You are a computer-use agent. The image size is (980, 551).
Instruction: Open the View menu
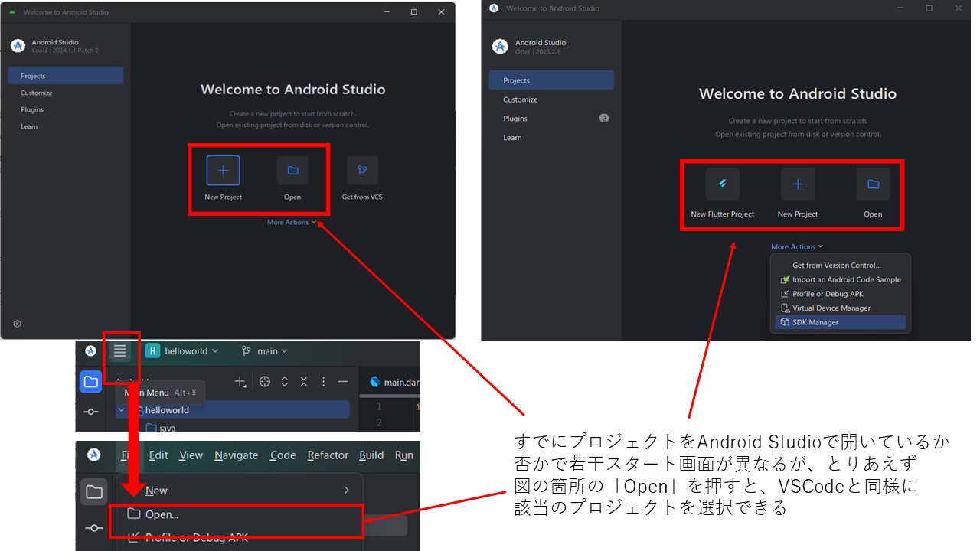(x=191, y=455)
